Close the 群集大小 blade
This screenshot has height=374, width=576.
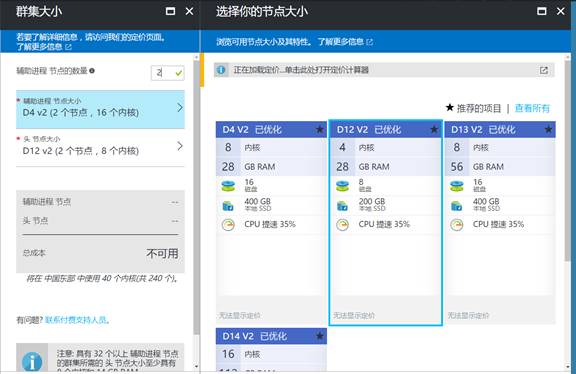tap(189, 11)
